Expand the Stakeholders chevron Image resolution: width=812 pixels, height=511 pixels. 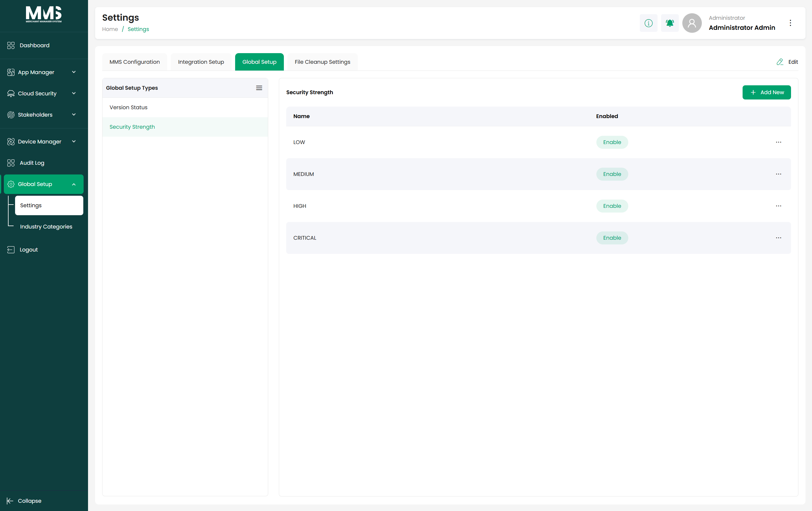(x=74, y=115)
